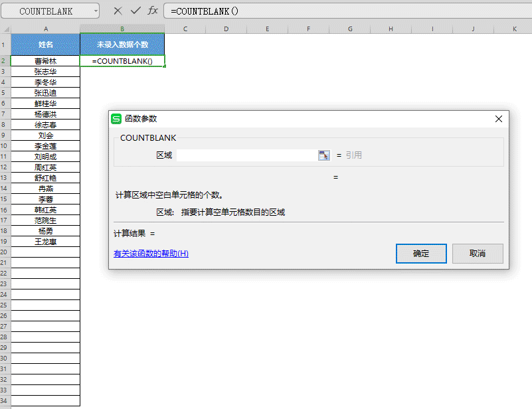Select column B header
The width and height of the screenshot is (532, 409).
[x=122, y=29]
